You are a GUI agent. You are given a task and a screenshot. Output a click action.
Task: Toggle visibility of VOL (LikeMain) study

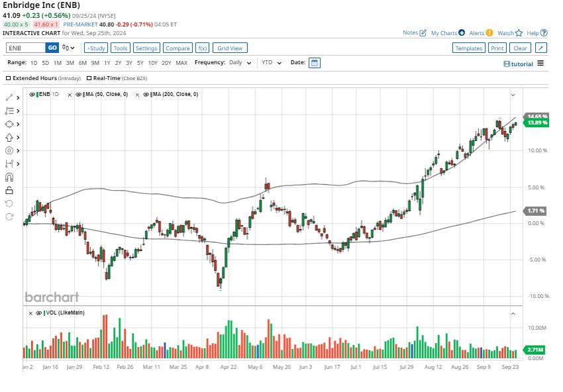pyautogui.click(x=39, y=313)
